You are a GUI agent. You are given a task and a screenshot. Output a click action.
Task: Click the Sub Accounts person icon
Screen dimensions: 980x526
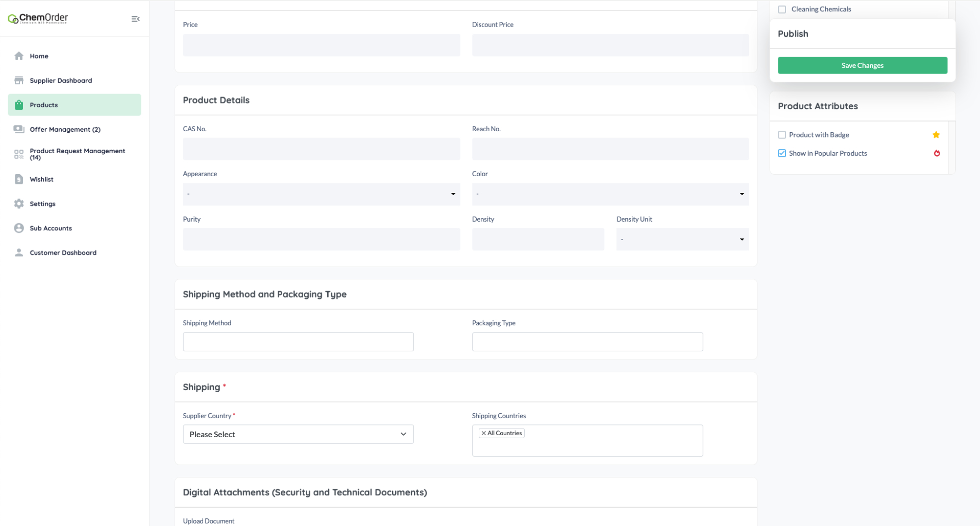pos(19,228)
